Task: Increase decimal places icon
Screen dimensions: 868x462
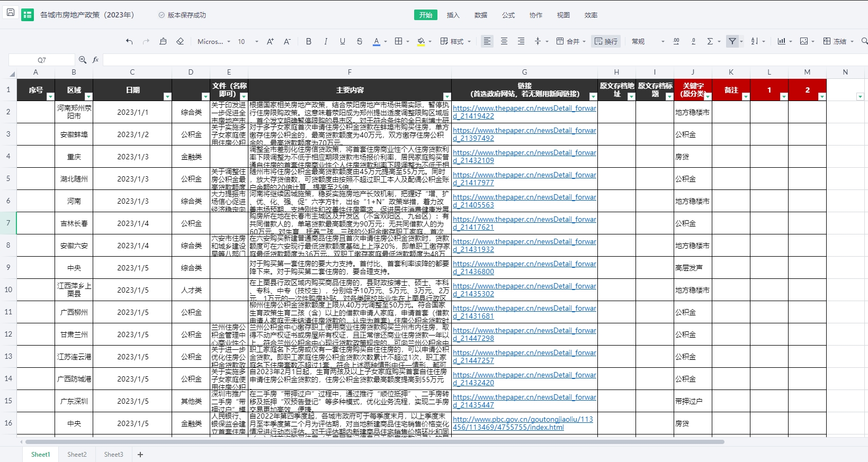Action: [676, 41]
